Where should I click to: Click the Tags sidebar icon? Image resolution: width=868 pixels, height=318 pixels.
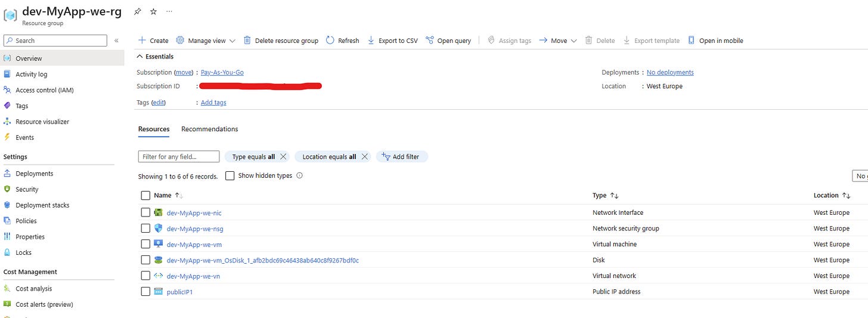(x=7, y=106)
